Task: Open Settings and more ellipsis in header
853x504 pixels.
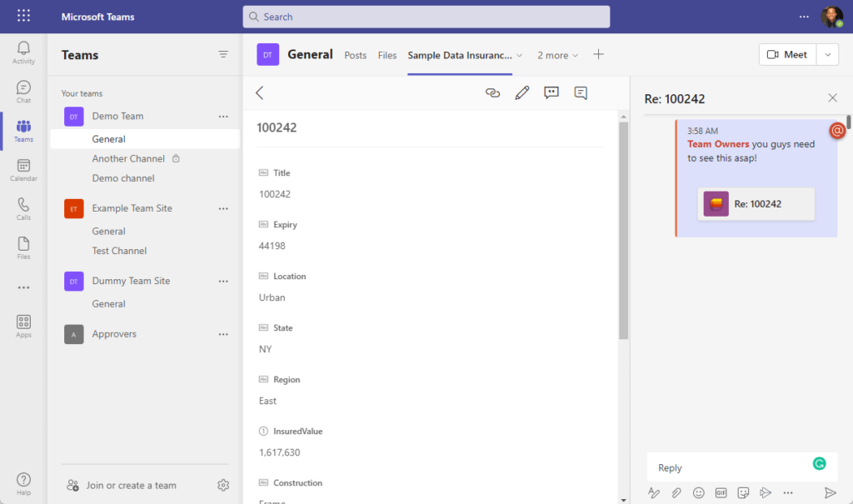Action: 804,17
